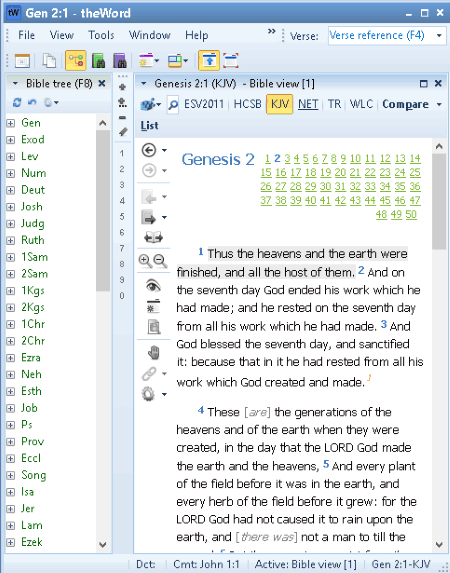Select Isa in the Bible tree
The height and width of the screenshot is (573, 450).
pyautogui.click(x=27, y=492)
